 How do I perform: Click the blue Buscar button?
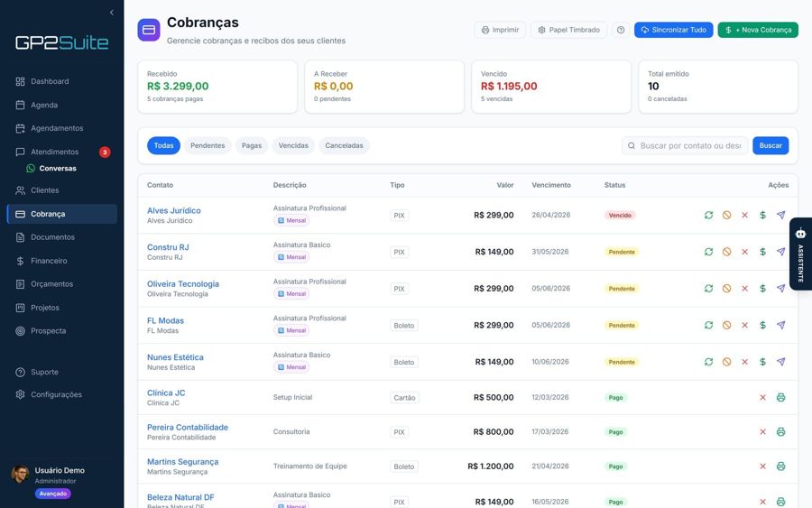point(770,145)
